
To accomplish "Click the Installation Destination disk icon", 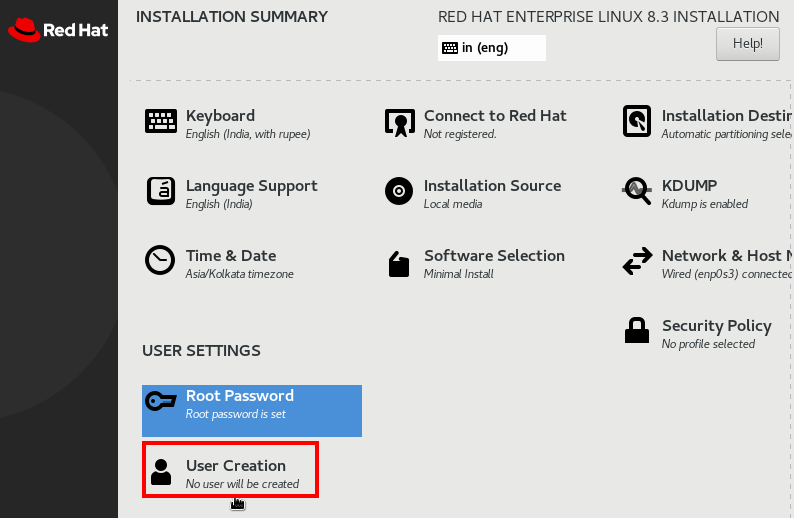I will pos(637,121).
